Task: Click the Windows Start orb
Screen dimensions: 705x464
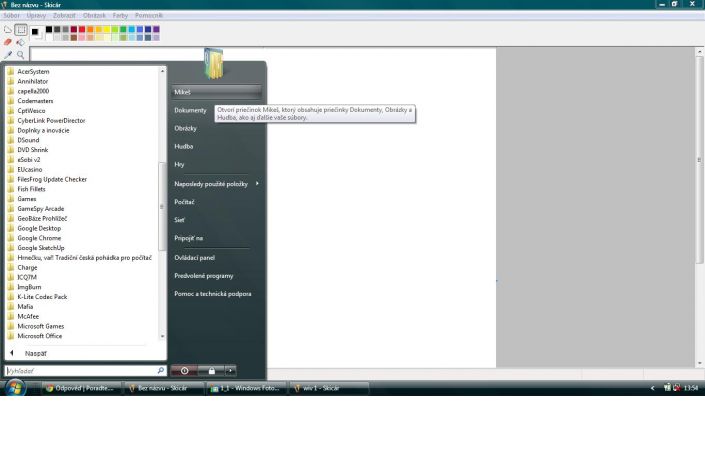Action: tap(15, 388)
